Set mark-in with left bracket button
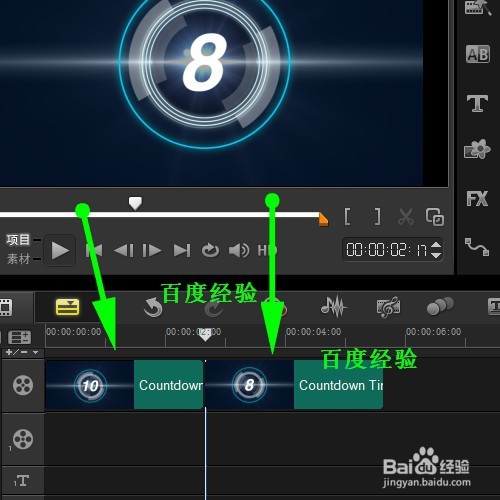 347,217
